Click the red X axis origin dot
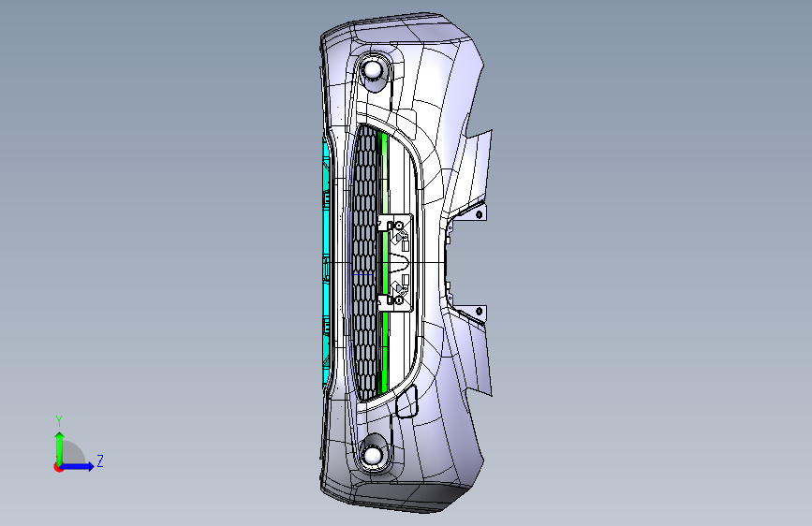Screen dimensions: 812x526 [58, 467]
